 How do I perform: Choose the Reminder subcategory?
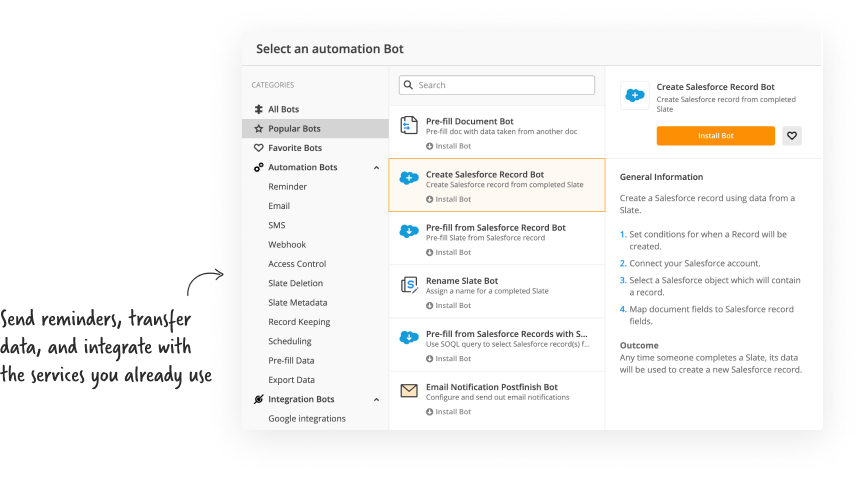pos(287,187)
